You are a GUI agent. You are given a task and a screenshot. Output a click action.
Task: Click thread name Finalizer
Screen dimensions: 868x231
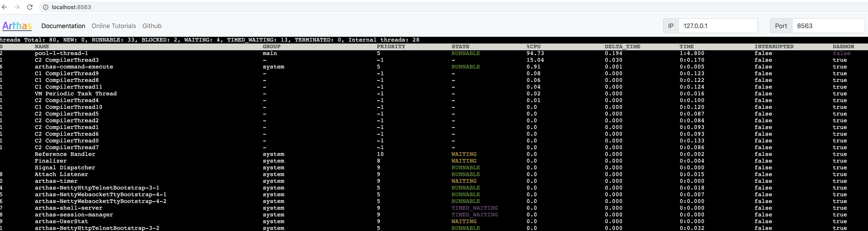(x=50, y=161)
